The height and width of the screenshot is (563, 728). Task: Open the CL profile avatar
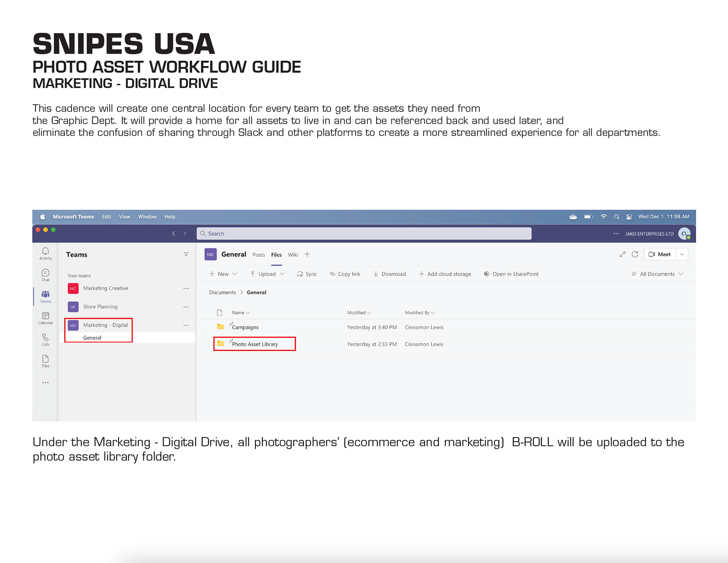[684, 234]
